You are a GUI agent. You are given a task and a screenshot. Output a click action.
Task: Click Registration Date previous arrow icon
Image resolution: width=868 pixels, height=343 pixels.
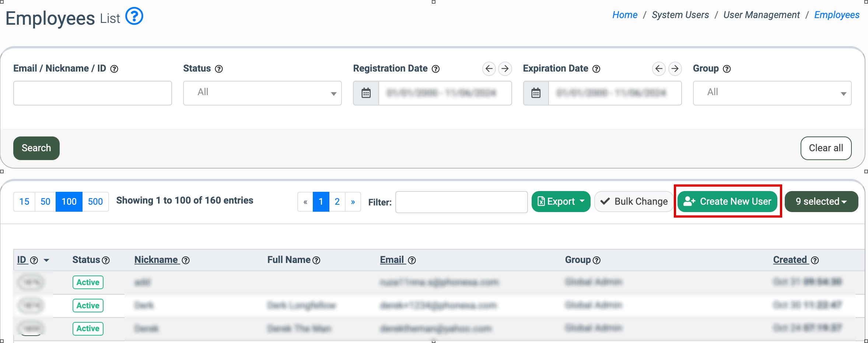(489, 69)
